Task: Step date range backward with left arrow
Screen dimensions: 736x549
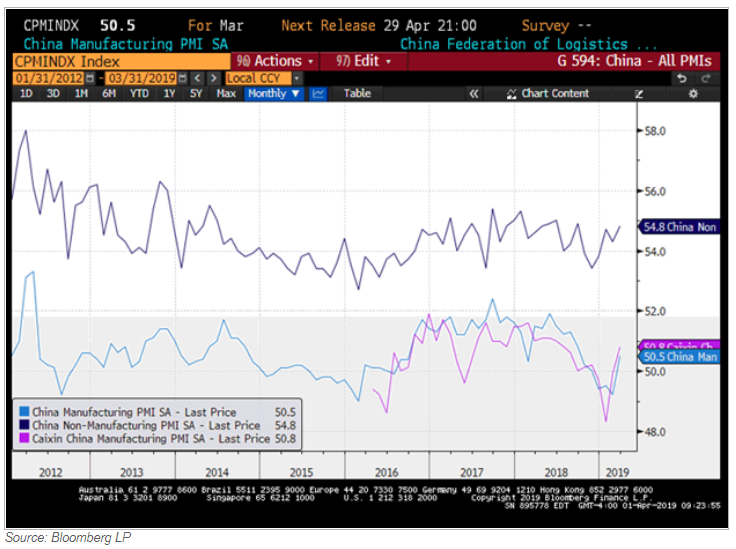Action: 197,78
